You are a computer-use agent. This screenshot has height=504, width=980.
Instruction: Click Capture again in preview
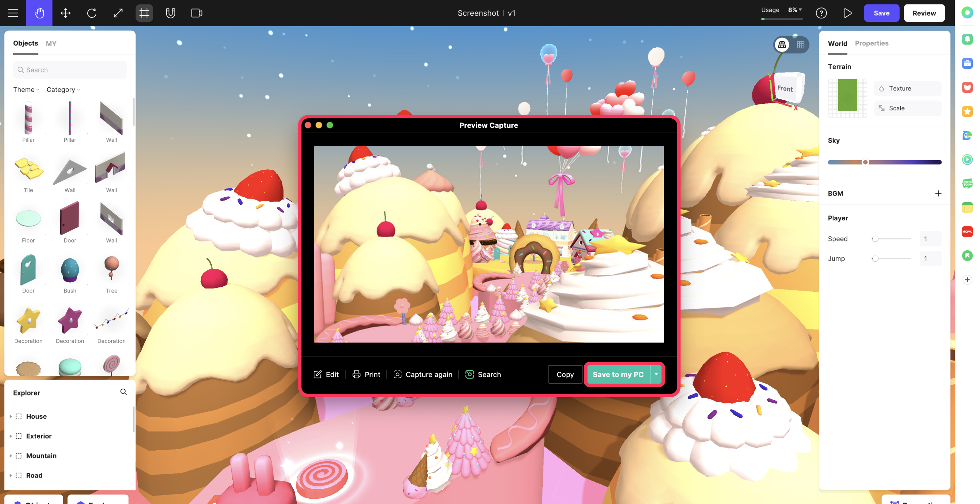point(423,374)
